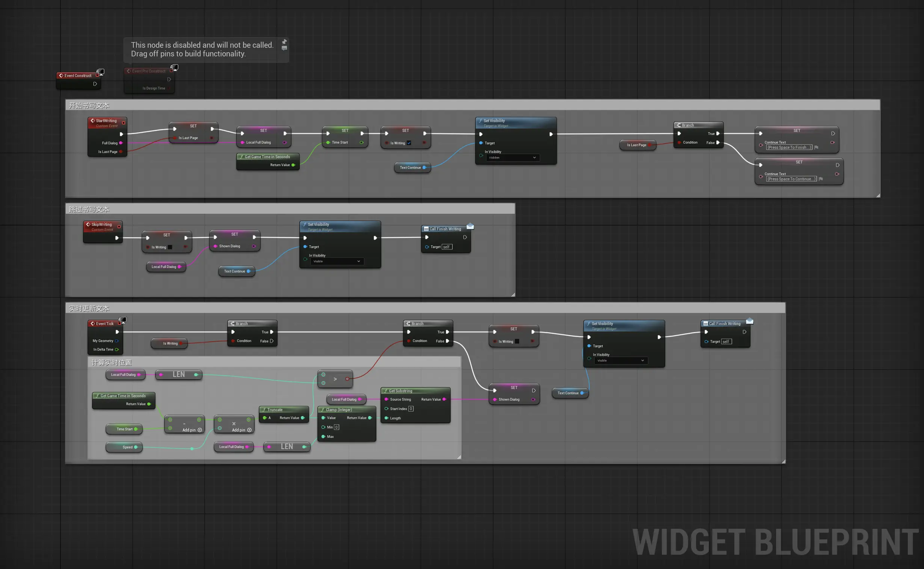924x569 pixels.
Task: Open In Visibility dropdown in Event Tick section
Action: tap(621, 360)
